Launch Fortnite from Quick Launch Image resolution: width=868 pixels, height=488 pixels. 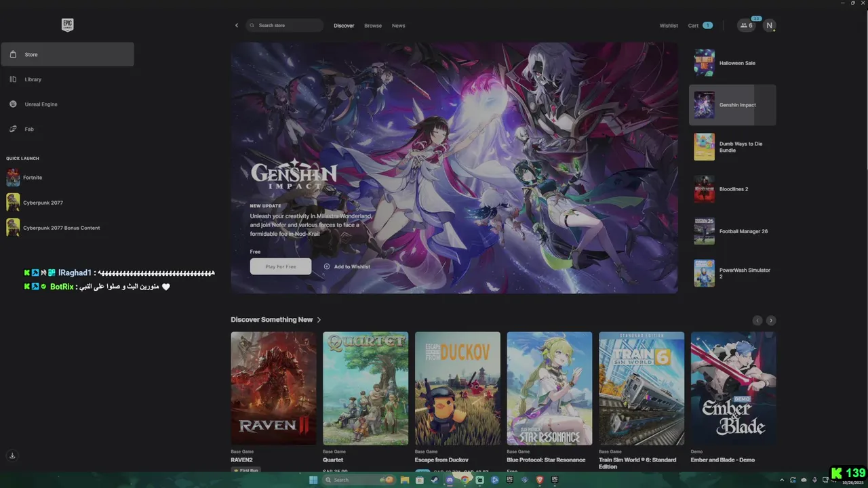(x=68, y=178)
